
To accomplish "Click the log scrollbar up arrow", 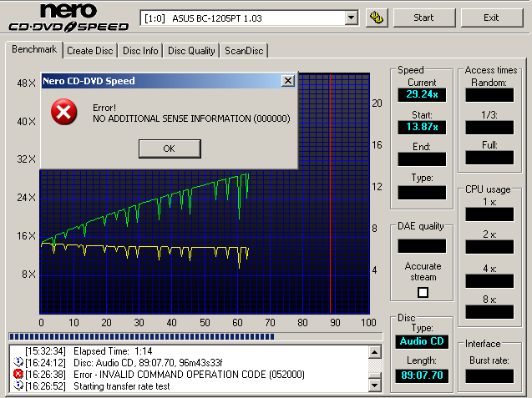I will tap(375, 352).
